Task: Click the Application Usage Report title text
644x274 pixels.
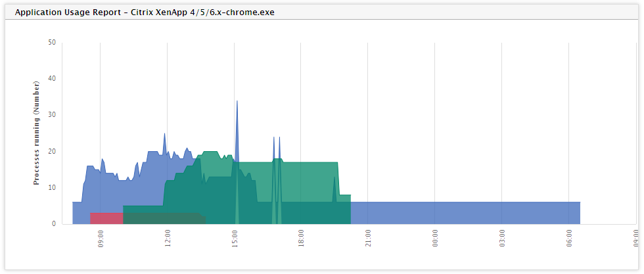Action: pyautogui.click(x=145, y=12)
